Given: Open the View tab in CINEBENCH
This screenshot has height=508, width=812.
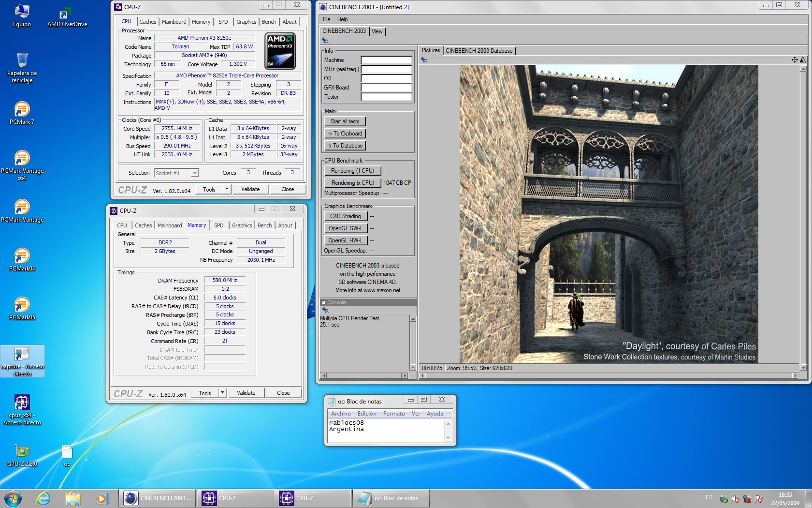Looking at the screenshot, I should pos(377,31).
